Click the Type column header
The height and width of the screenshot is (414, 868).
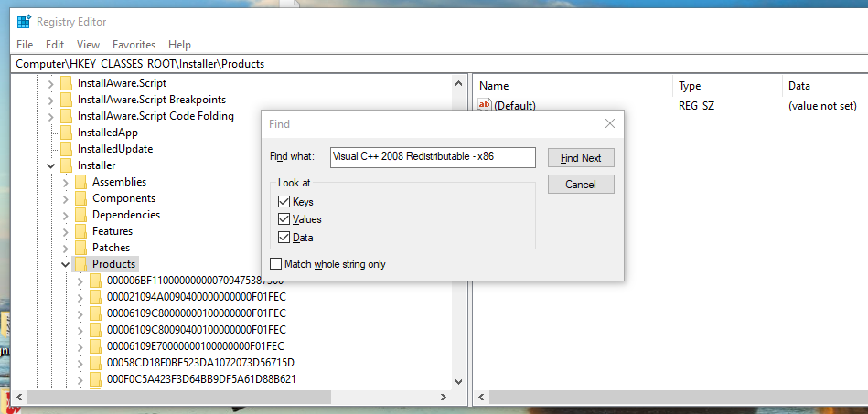click(728, 86)
